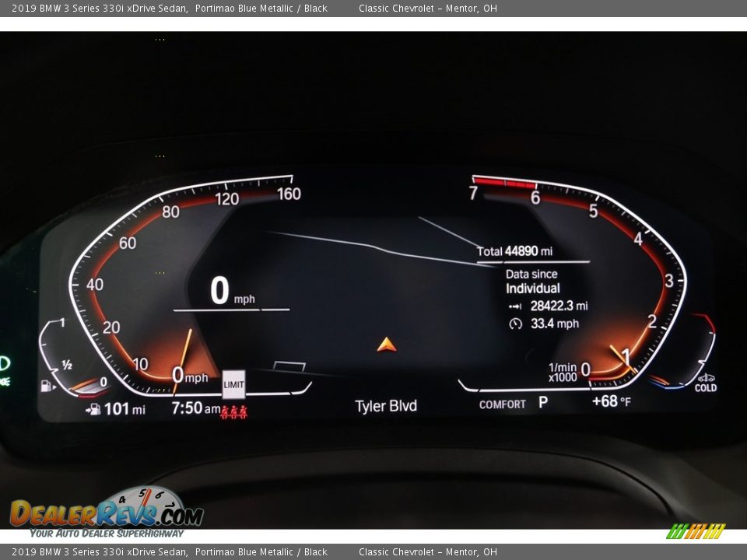Click the DealerRevs.com logo
The height and width of the screenshot is (560, 747).
(107, 512)
